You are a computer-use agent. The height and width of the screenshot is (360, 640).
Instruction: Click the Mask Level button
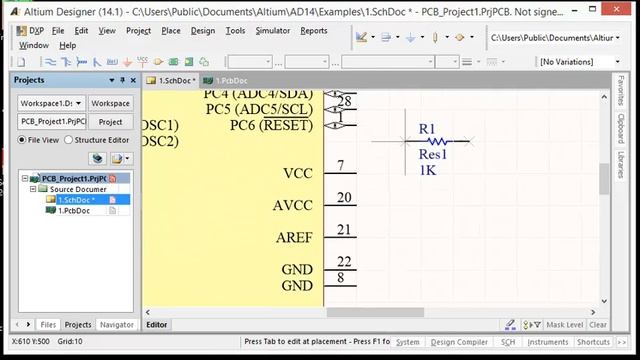click(564, 325)
